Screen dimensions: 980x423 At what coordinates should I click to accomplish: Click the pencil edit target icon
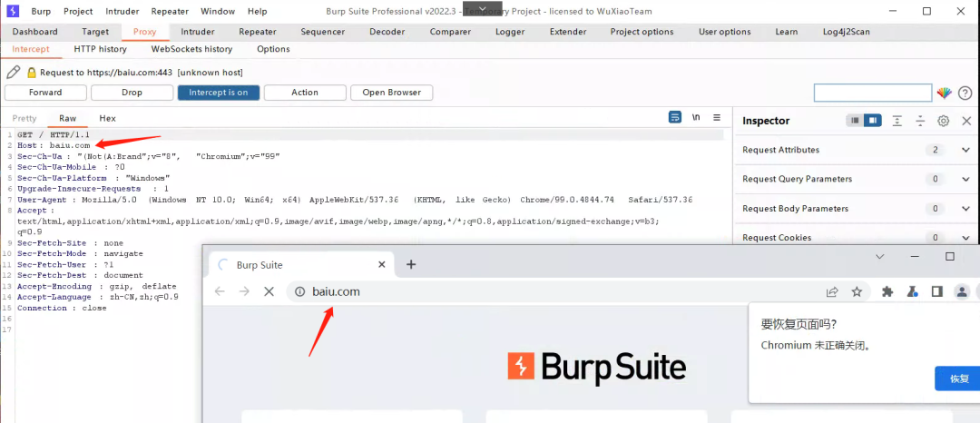coord(13,73)
